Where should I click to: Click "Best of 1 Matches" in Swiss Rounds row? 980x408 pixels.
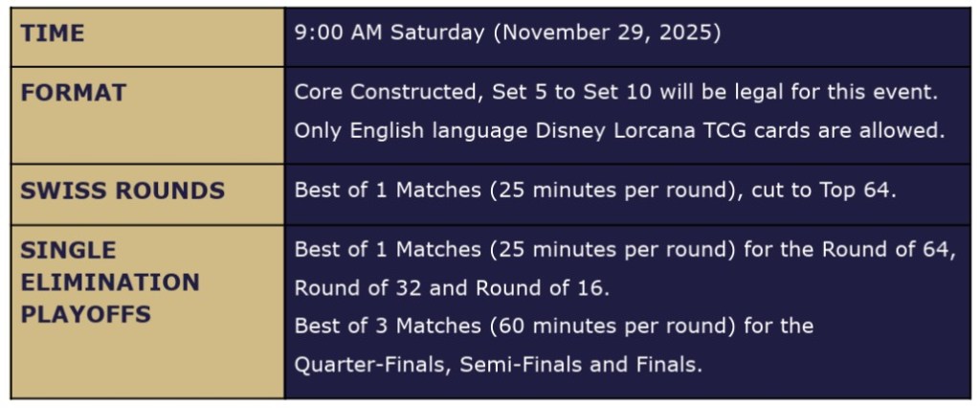click(x=388, y=190)
